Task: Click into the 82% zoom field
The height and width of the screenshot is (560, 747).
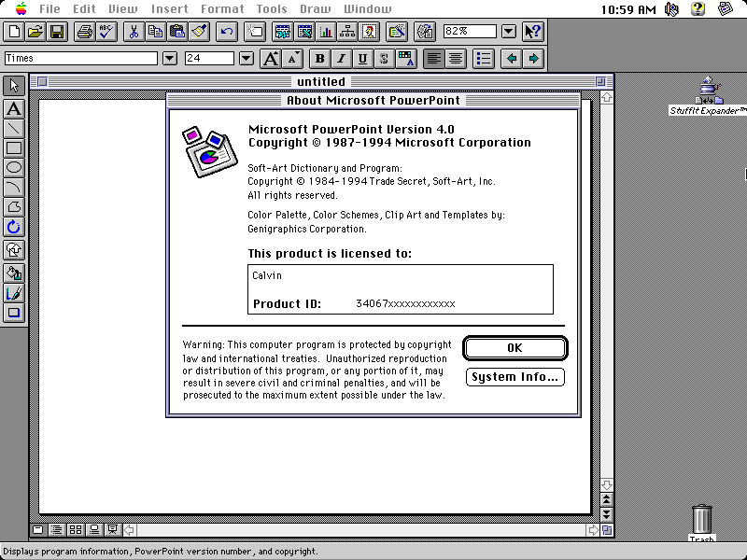Action: pyautogui.click(x=470, y=32)
